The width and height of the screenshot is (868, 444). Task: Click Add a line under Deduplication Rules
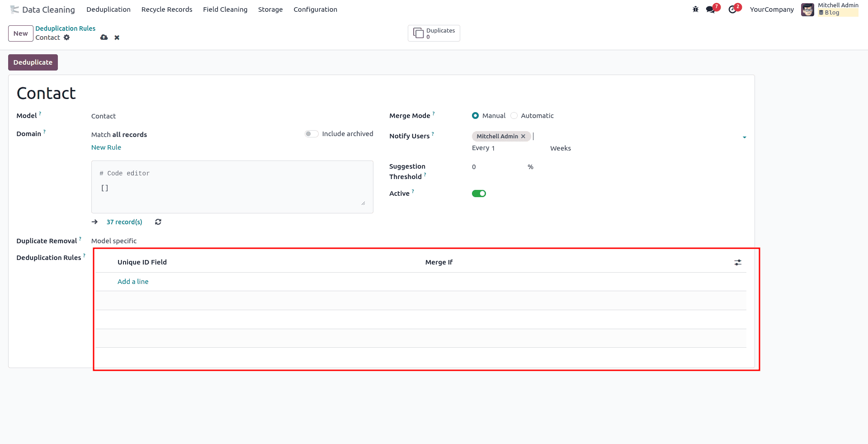point(133,281)
